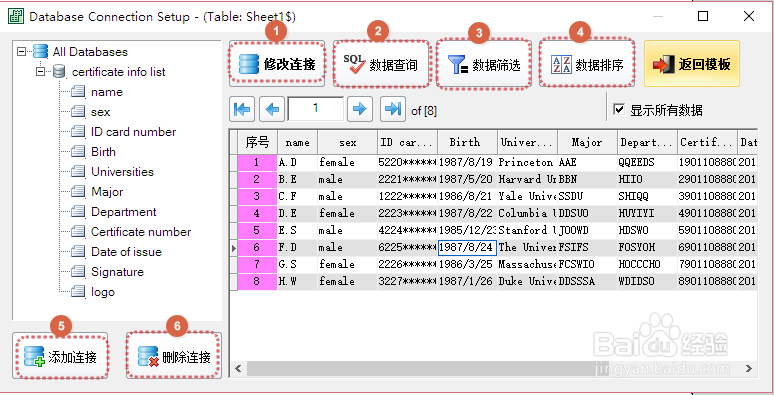Select All Databases database icon
The width and height of the screenshot is (774, 395).
(x=40, y=51)
